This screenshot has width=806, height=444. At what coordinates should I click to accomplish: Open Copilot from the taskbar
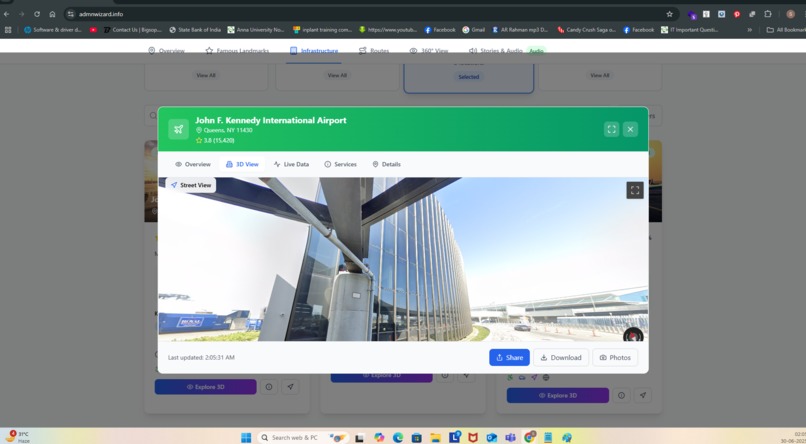(379, 437)
